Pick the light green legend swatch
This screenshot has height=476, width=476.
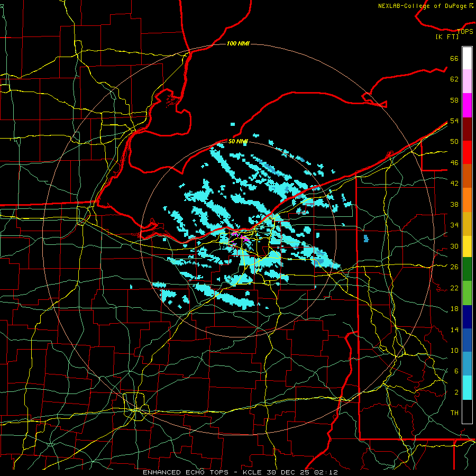[x=467, y=293]
